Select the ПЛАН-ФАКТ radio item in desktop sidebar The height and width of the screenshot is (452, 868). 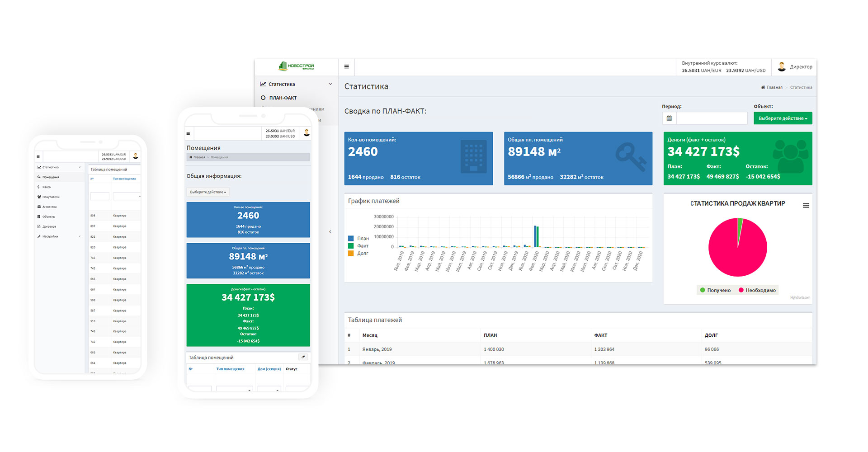pos(279,98)
